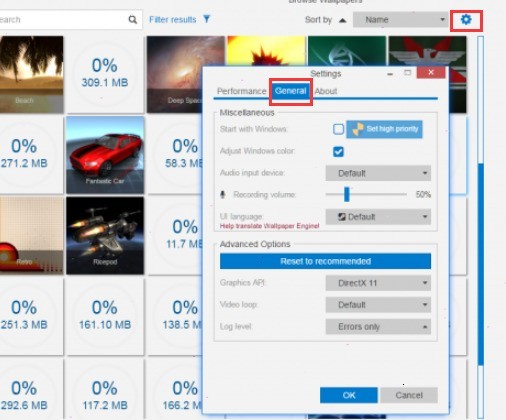Enable the Start with Windows checkbox
506x420 pixels.
click(338, 129)
